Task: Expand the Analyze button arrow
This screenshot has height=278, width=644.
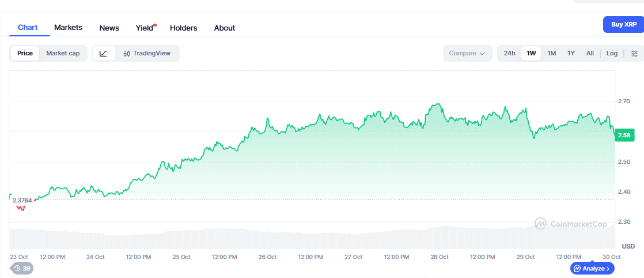Action: [609, 268]
